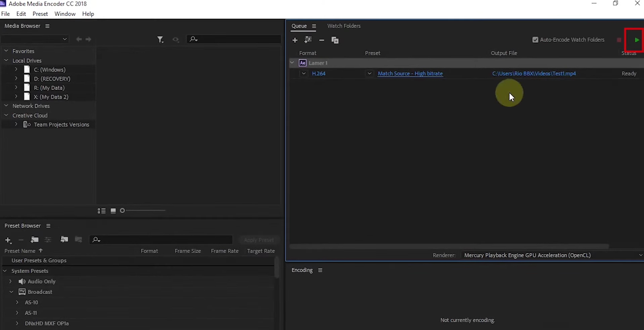Stop the queue with red stop button
The width and height of the screenshot is (644, 330).
click(x=619, y=40)
